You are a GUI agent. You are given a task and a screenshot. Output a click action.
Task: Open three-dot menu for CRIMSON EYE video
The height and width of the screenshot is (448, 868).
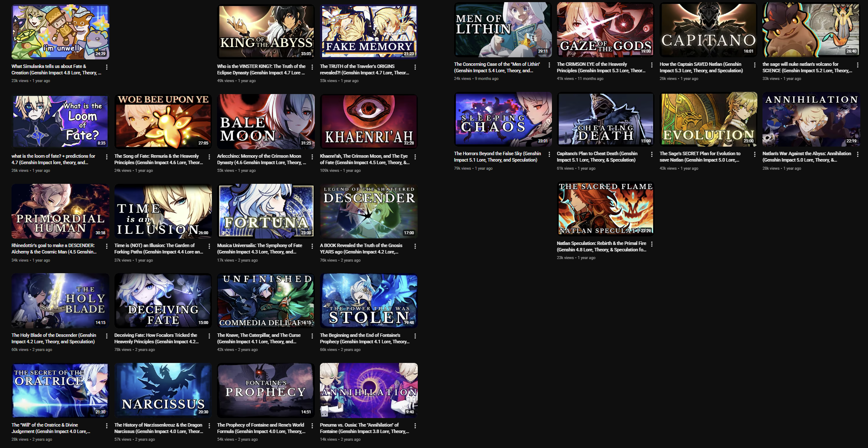click(652, 65)
